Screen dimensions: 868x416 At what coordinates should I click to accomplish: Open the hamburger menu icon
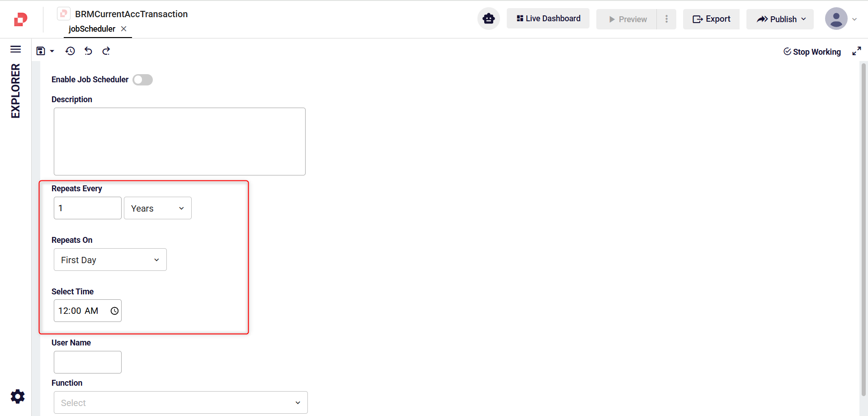coord(16,49)
